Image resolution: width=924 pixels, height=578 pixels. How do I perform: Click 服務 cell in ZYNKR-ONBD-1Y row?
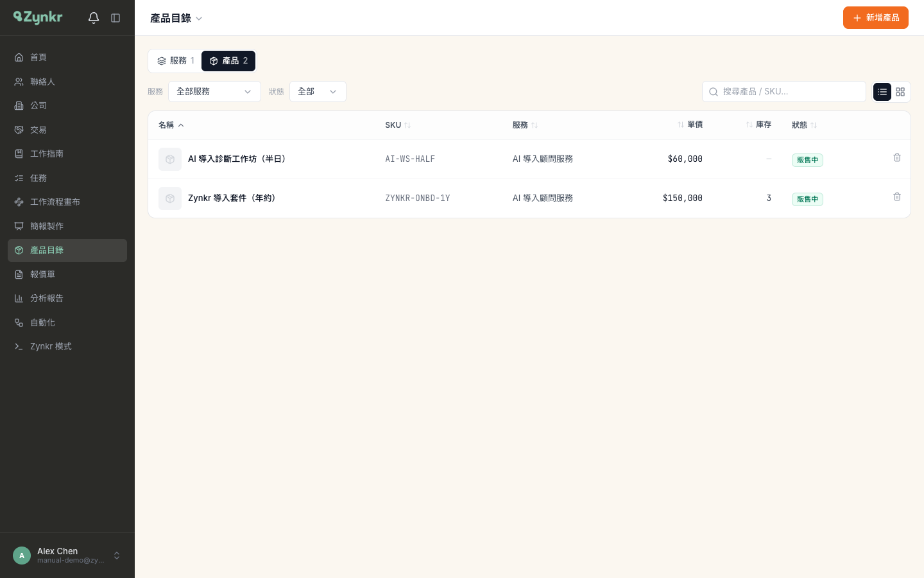(x=543, y=198)
